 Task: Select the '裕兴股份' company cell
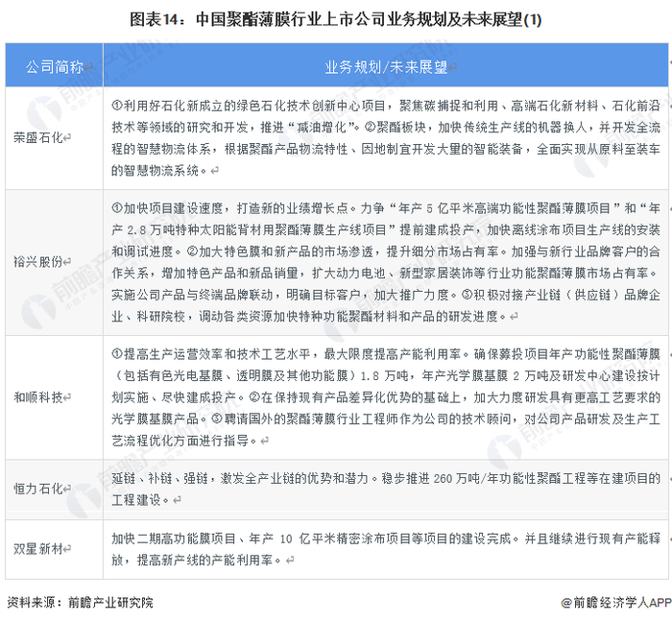[54, 262]
